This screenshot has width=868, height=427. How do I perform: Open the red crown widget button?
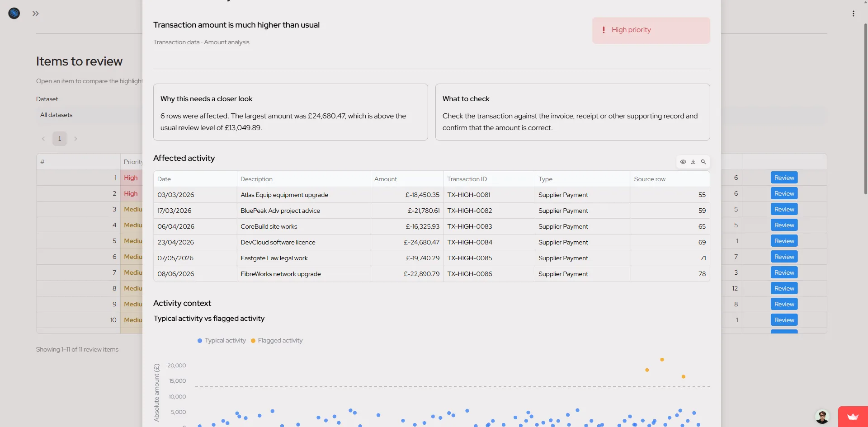click(853, 417)
